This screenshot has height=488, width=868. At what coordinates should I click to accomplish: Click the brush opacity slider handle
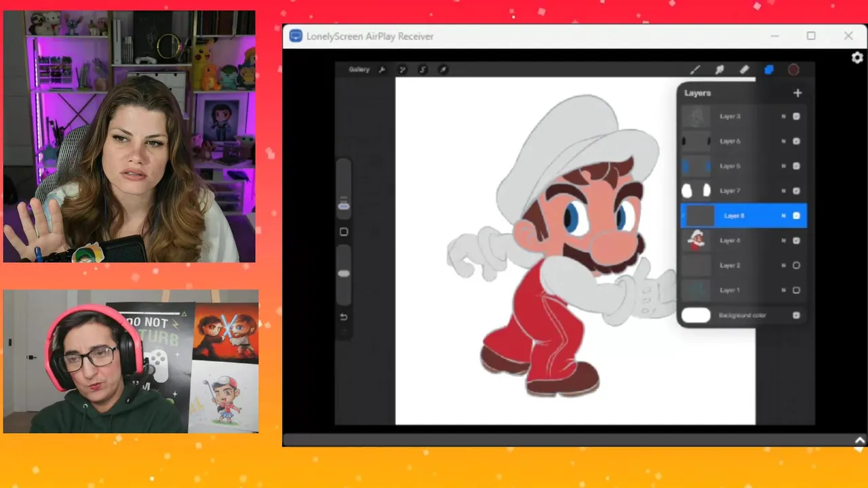click(344, 273)
